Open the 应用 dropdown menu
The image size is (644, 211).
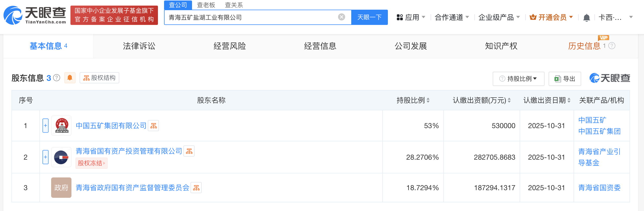tap(411, 17)
